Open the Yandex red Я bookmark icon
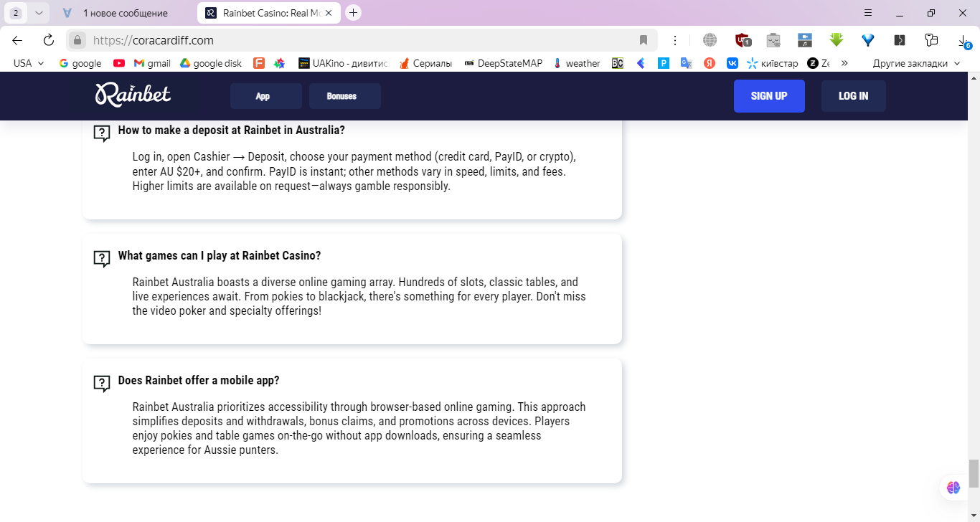 coord(710,63)
